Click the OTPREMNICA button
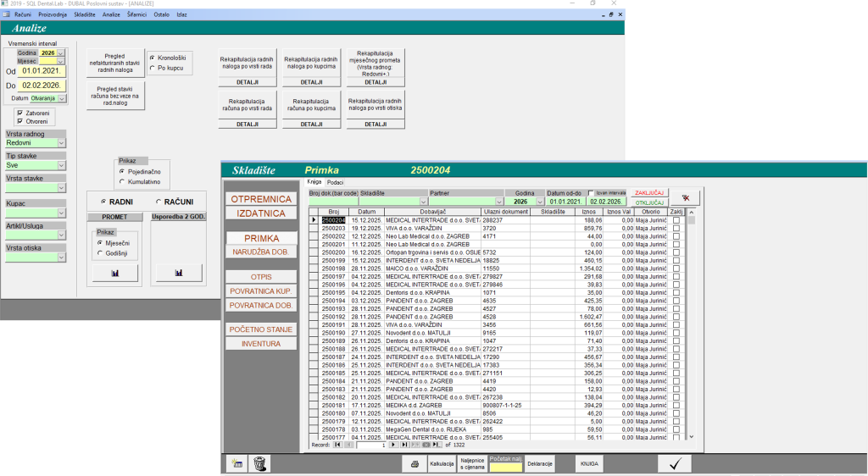Screen dimensions: 868x476 (x=261, y=199)
